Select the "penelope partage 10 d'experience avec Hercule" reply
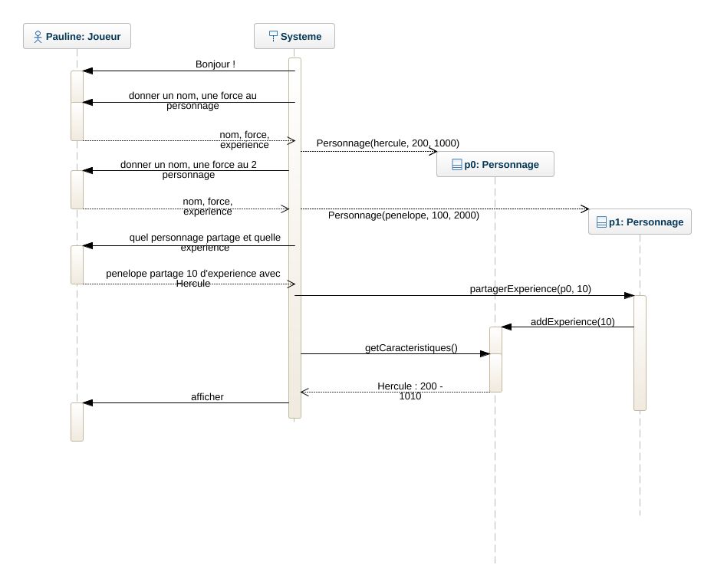This screenshot has width=714, height=588. 193,278
